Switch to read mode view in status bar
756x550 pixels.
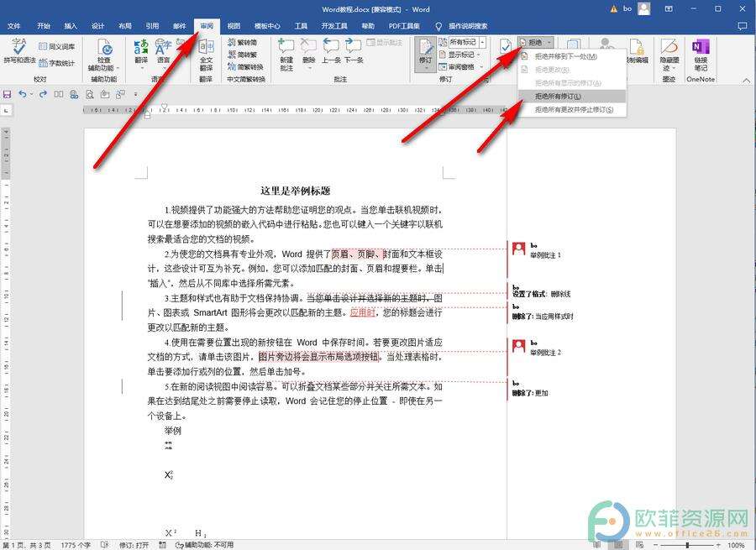[597, 545]
